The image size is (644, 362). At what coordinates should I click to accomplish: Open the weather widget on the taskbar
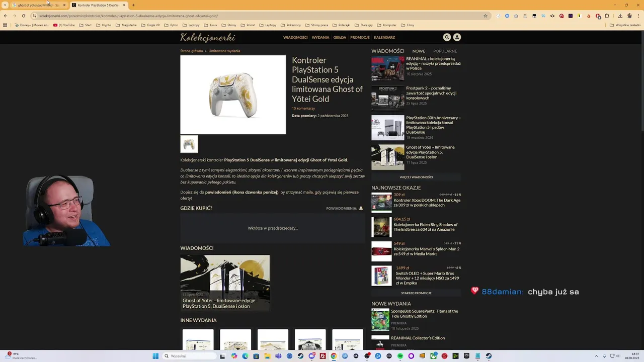[x=21, y=356]
